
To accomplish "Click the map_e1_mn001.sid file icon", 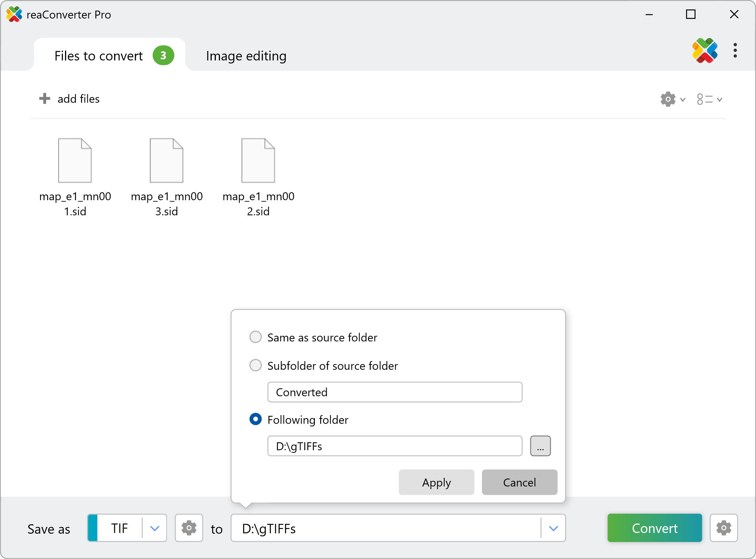I will pos(75,161).
